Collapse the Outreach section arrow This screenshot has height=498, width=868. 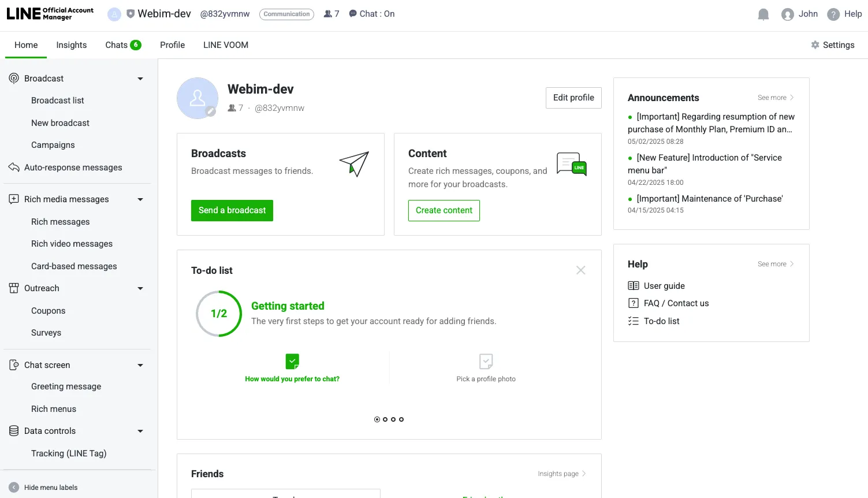pos(140,288)
